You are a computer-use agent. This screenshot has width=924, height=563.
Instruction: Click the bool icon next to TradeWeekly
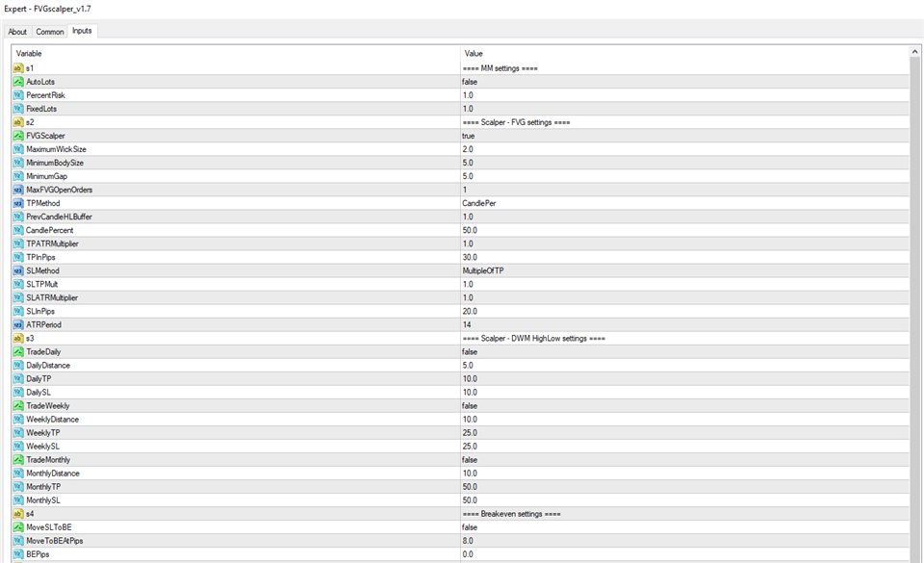click(18, 406)
